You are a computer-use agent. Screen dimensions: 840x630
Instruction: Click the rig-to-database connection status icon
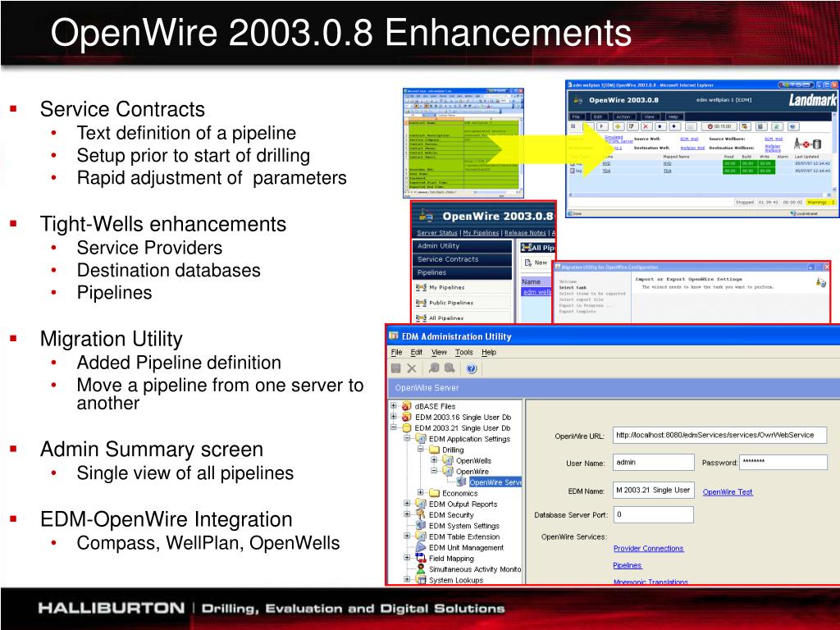[807, 144]
